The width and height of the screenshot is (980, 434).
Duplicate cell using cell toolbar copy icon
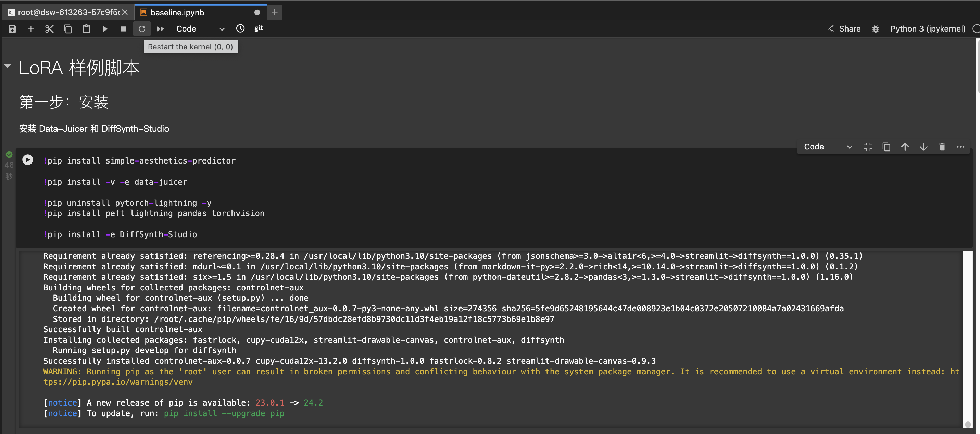(x=887, y=147)
